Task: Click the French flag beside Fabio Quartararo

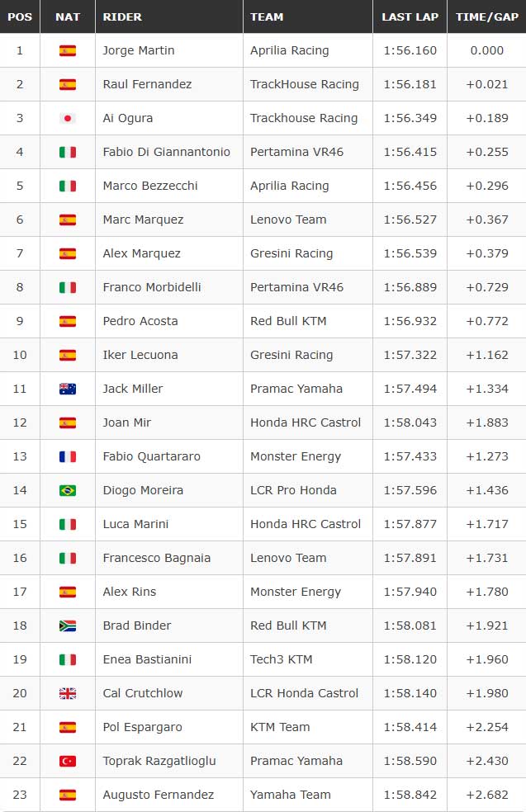Action: (x=68, y=457)
